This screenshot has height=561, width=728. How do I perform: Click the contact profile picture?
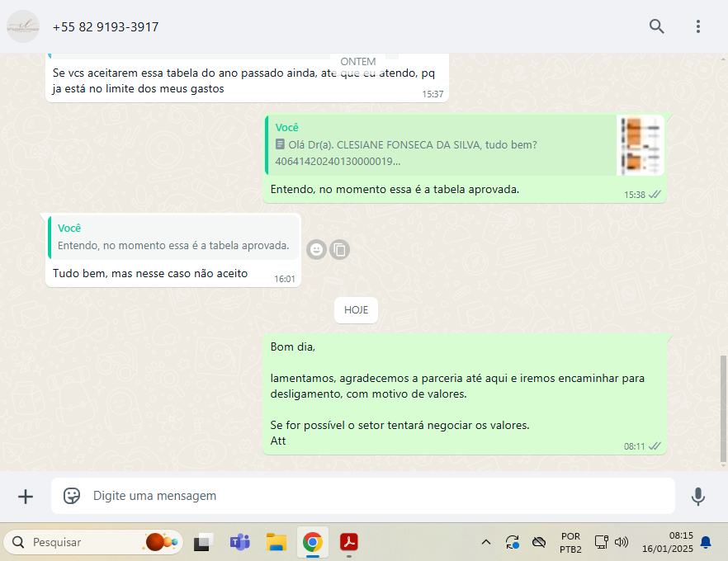23,26
